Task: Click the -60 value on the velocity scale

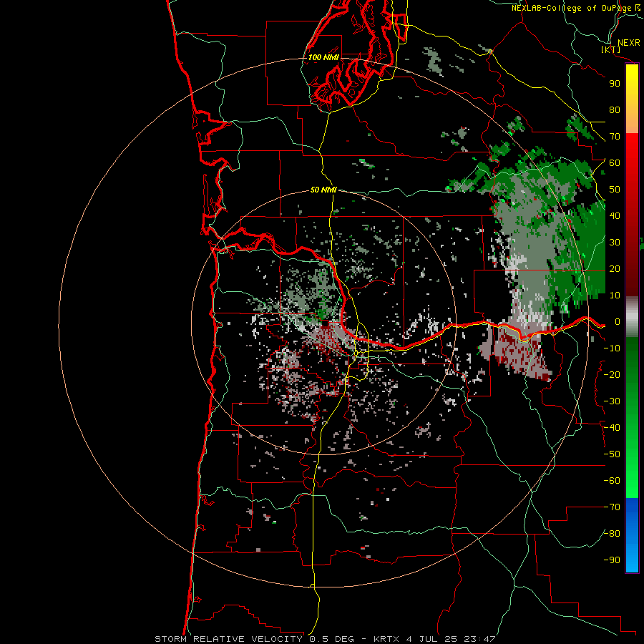Action: 612,481
